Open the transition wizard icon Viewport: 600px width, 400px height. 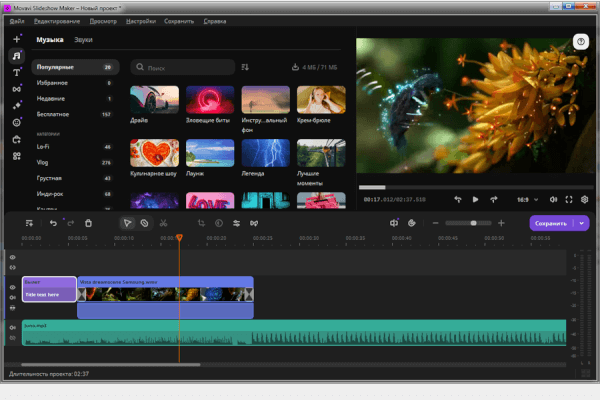(x=254, y=223)
